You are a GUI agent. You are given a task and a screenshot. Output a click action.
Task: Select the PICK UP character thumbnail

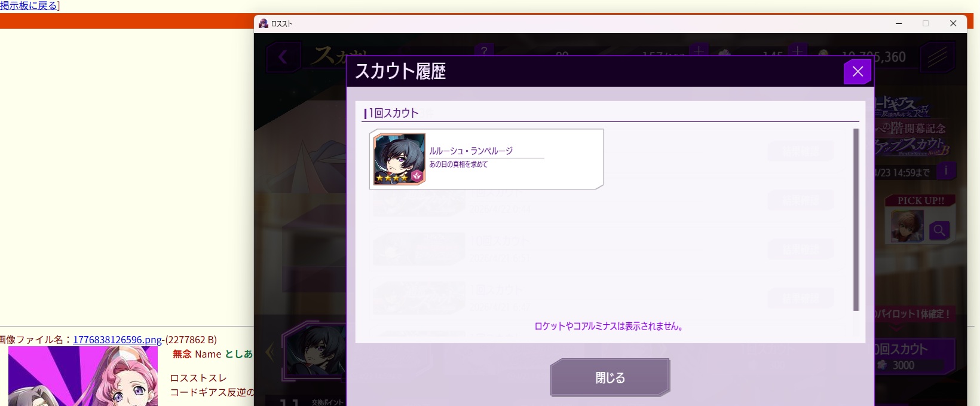(907, 225)
